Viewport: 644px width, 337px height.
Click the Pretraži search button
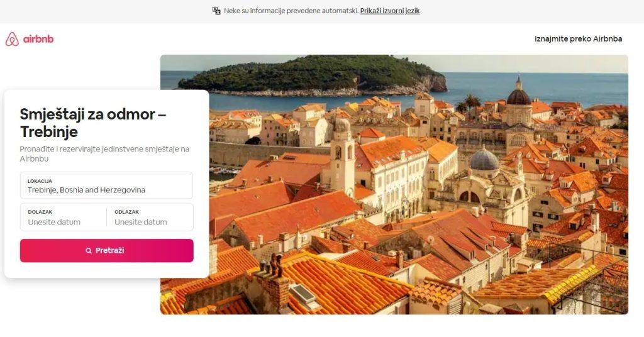click(x=107, y=250)
